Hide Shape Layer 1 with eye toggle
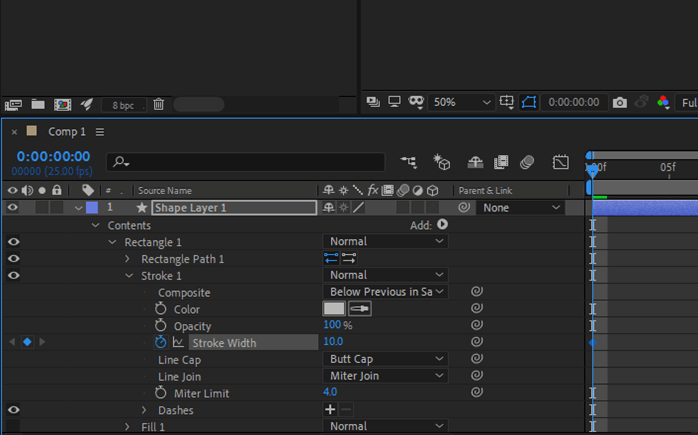Screen dimensions: 698x435 point(13,208)
